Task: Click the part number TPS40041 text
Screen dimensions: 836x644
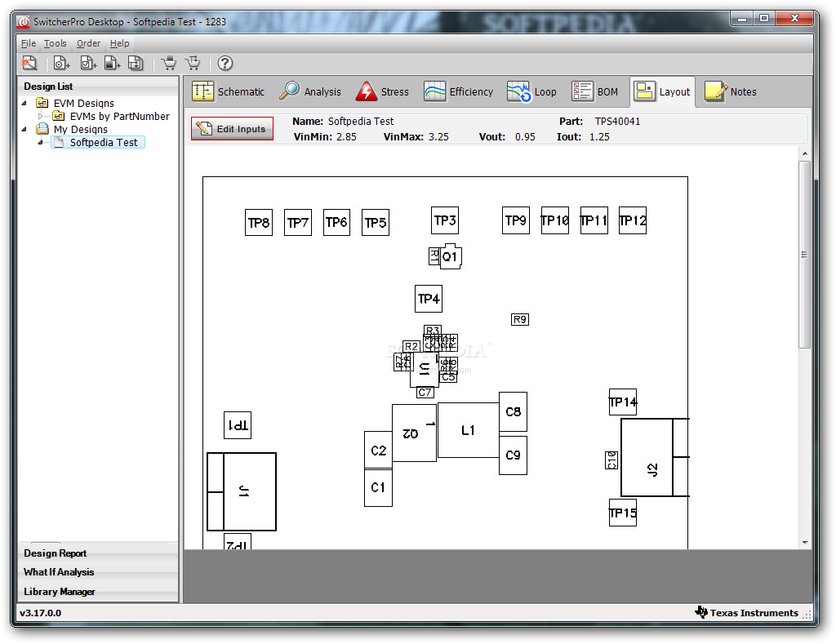Action: [617, 121]
